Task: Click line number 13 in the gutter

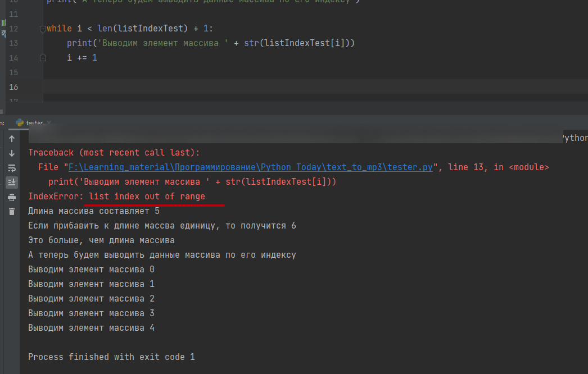Action: pos(14,43)
